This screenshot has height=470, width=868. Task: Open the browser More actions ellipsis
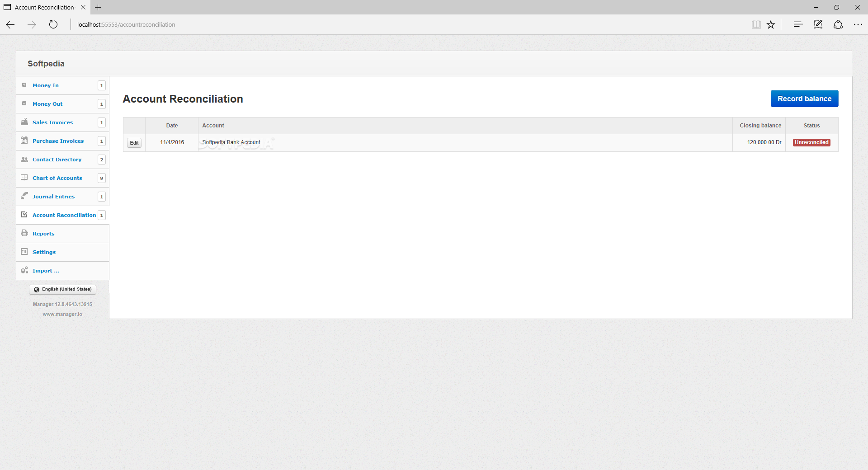click(858, 24)
